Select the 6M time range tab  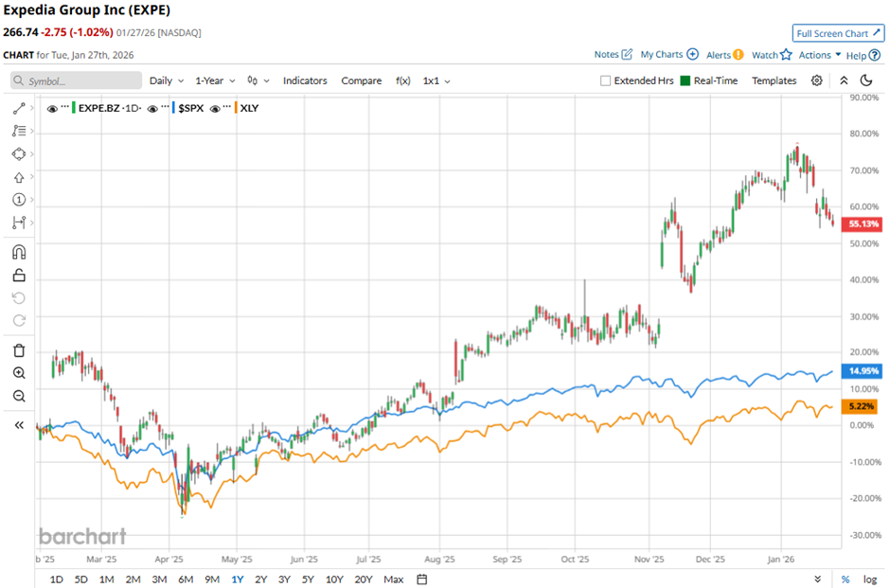(185, 579)
